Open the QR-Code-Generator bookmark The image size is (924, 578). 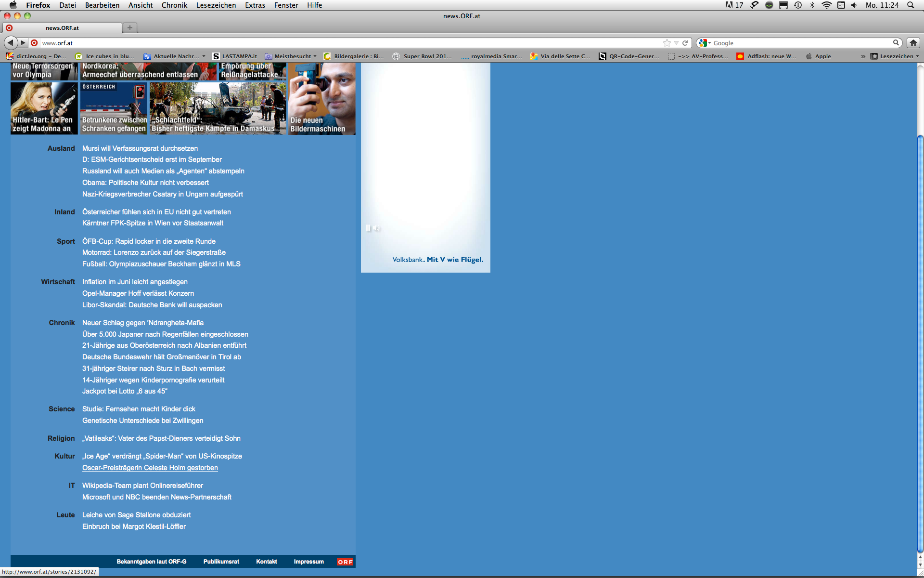click(629, 56)
